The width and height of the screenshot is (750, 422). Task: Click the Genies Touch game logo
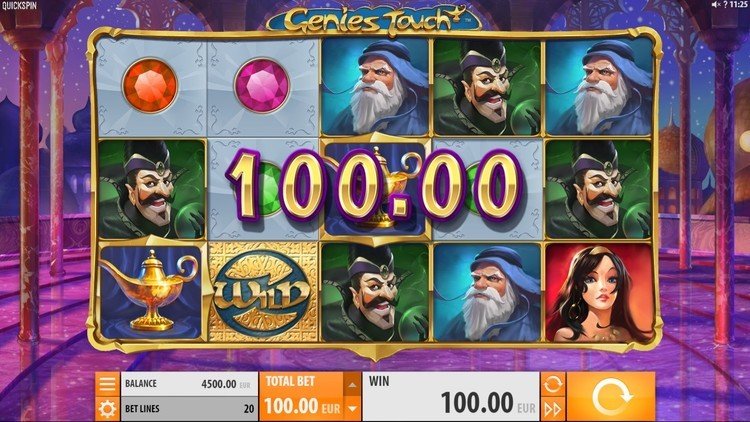[x=374, y=20]
